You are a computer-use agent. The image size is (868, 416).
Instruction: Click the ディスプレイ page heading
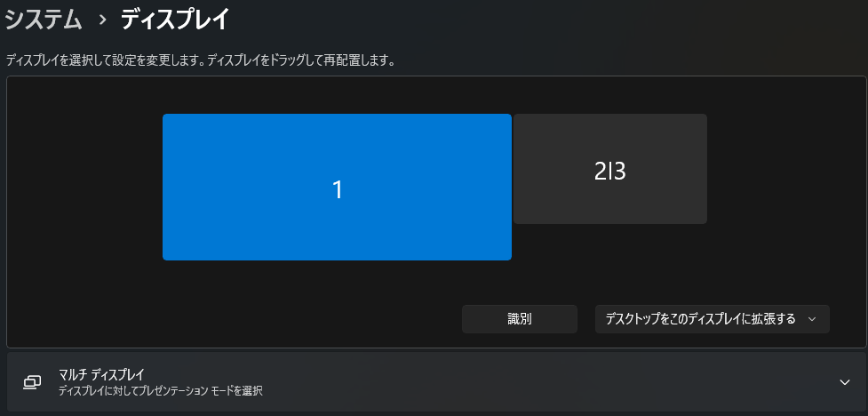pos(174,19)
